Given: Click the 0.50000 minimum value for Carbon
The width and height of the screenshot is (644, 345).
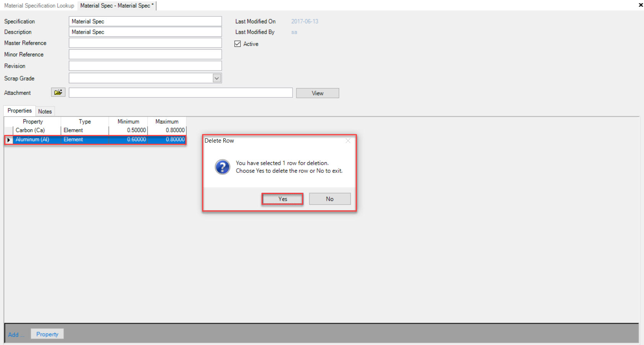Looking at the screenshot, I should click(128, 130).
